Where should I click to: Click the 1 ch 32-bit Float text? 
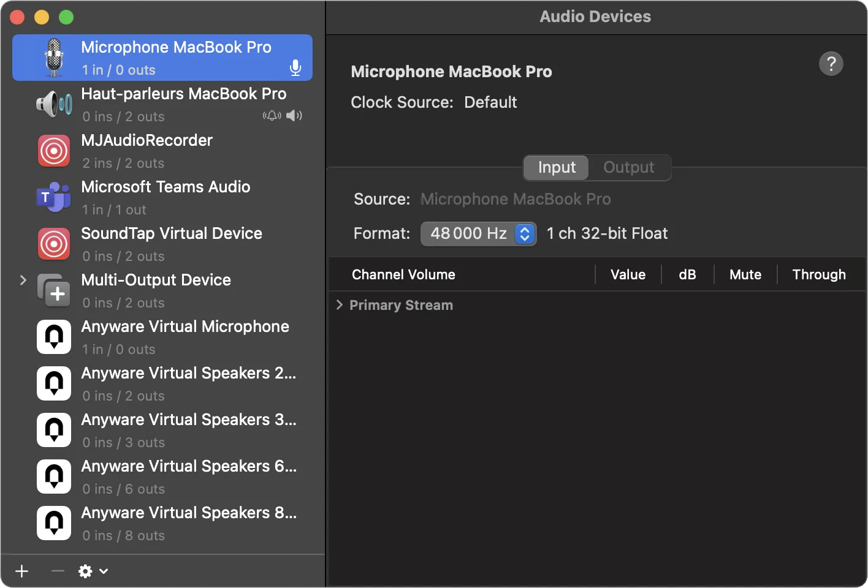coord(607,233)
